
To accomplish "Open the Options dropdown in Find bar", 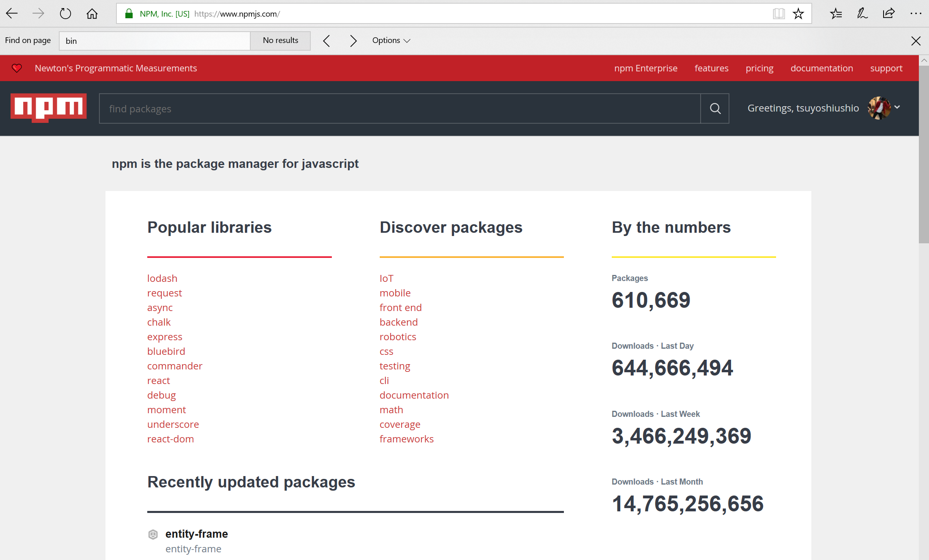I will 390,40.
